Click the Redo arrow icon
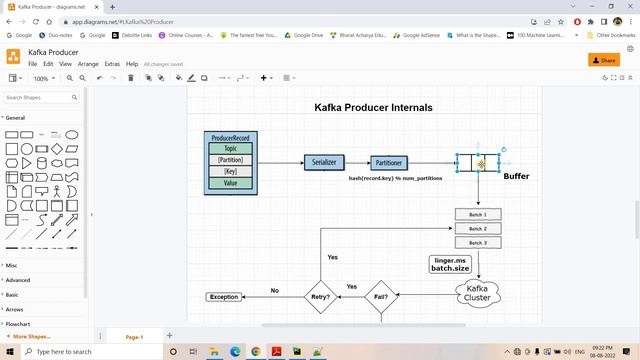This screenshot has height=360, width=640. [113, 78]
